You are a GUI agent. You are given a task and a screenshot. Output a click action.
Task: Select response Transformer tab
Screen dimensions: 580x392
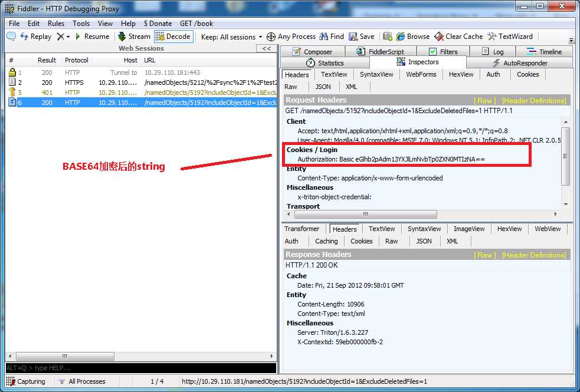click(x=302, y=229)
